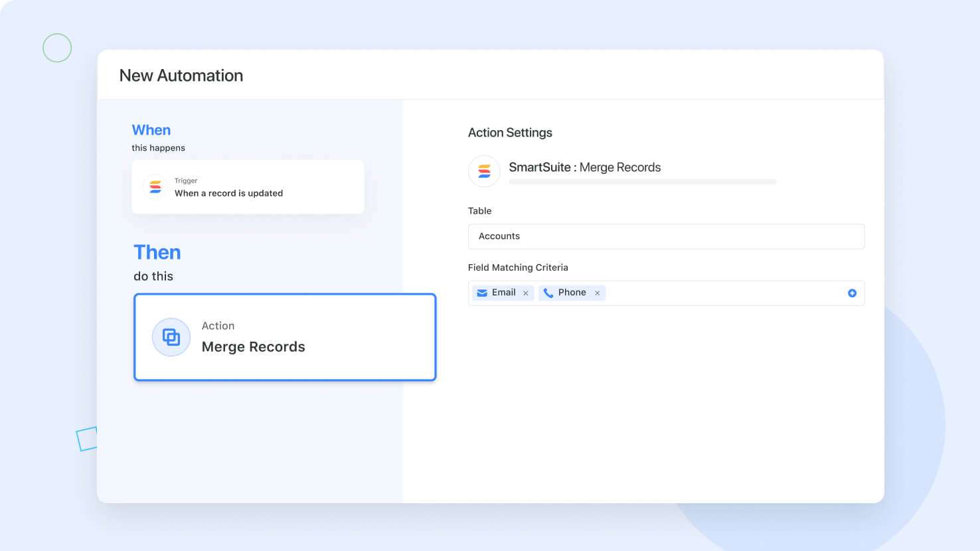980x551 pixels.
Task: Click the 'Trigger' label in the card
Action: 186,181
